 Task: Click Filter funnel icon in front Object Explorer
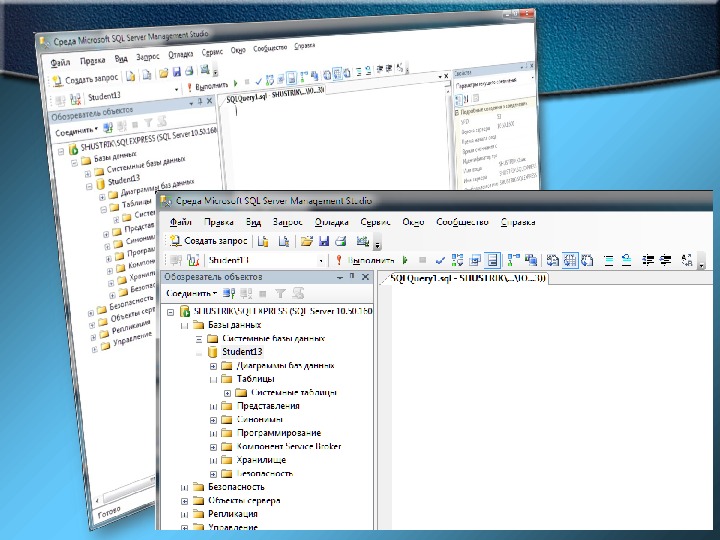click(280, 293)
